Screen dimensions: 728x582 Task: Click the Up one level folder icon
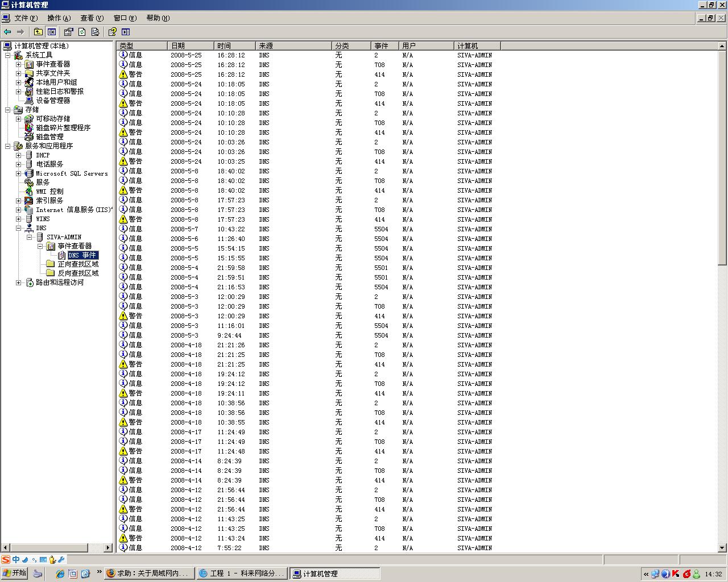click(x=38, y=32)
